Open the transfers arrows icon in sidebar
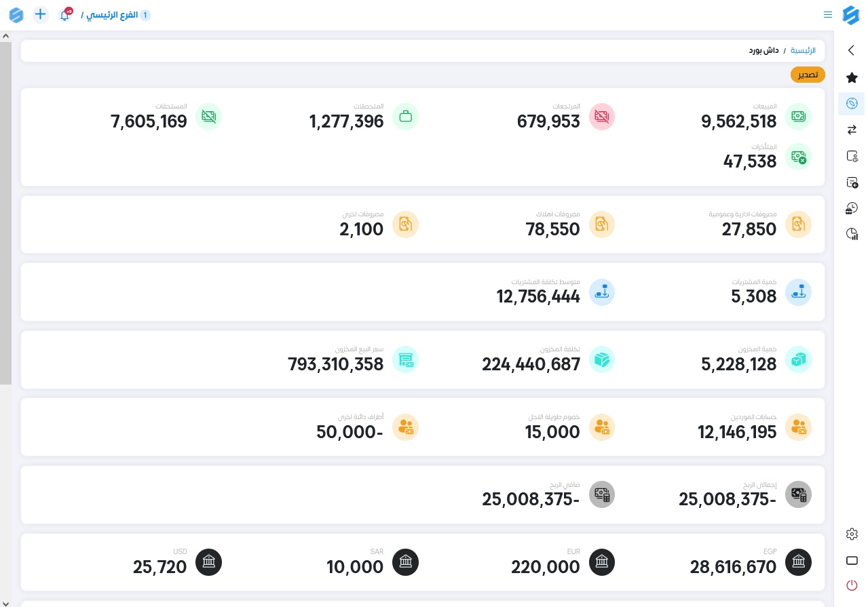 click(x=852, y=130)
